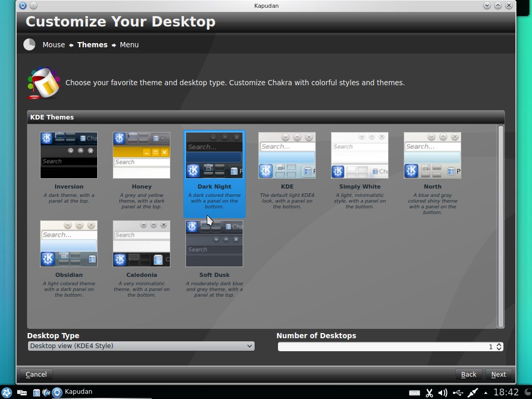Open the keyboard layout tray icon

pyautogui.click(x=414, y=393)
